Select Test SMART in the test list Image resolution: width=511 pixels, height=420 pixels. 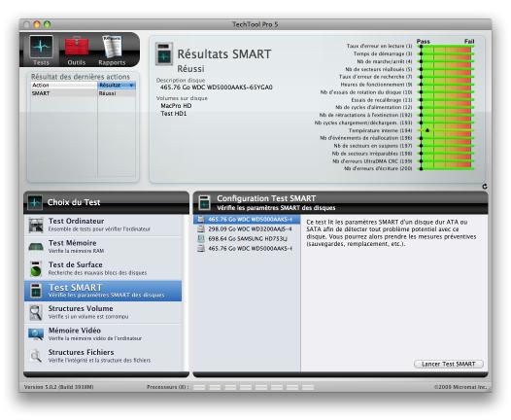(x=103, y=291)
